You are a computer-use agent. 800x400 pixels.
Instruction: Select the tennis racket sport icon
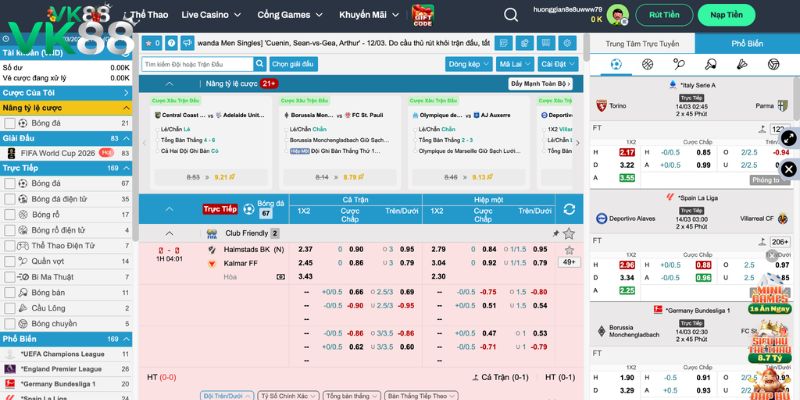pyautogui.click(x=679, y=64)
